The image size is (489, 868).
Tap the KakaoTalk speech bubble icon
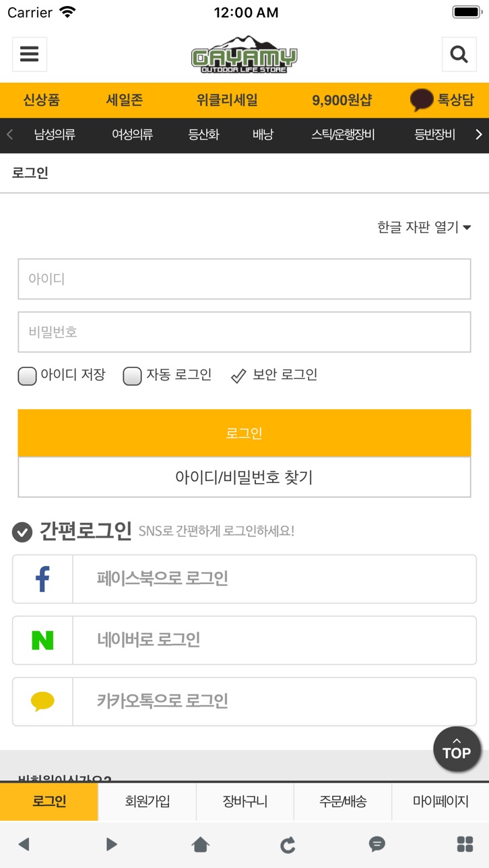click(x=42, y=701)
